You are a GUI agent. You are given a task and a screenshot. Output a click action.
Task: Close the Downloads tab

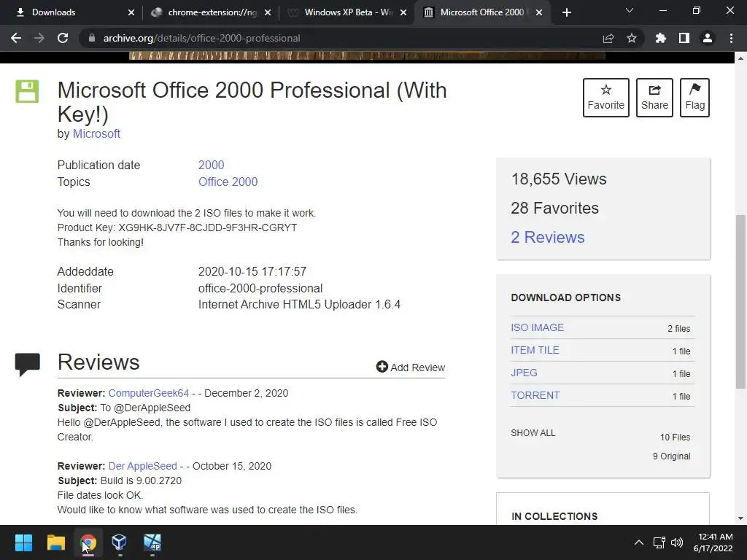coord(131,12)
